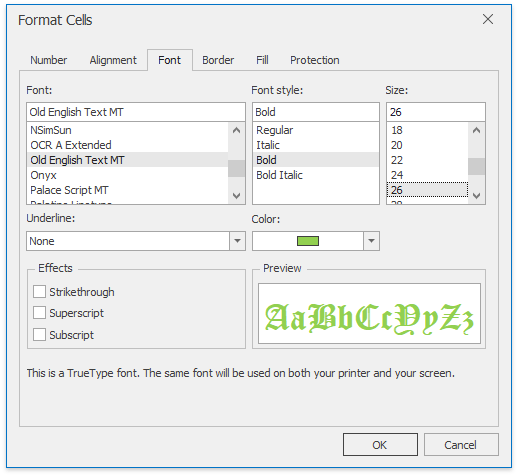Select Old English Text MT in list
The height and width of the screenshot is (476, 518).
pyautogui.click(x=128, y=160)
